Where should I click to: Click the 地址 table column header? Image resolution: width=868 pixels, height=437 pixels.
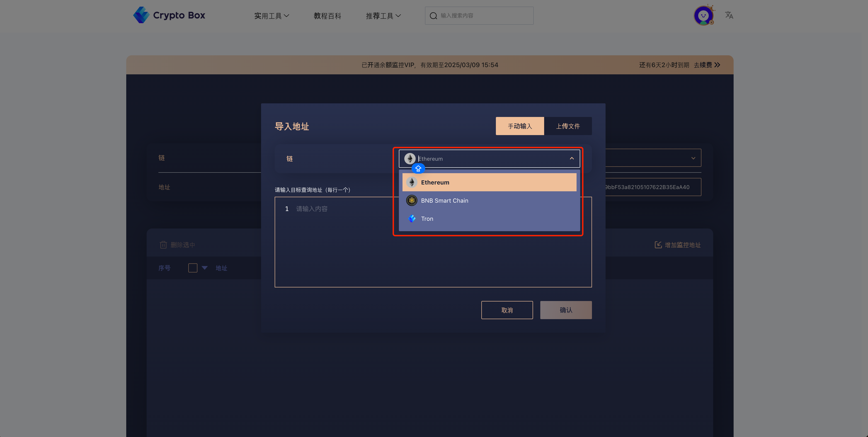point(221,268)
